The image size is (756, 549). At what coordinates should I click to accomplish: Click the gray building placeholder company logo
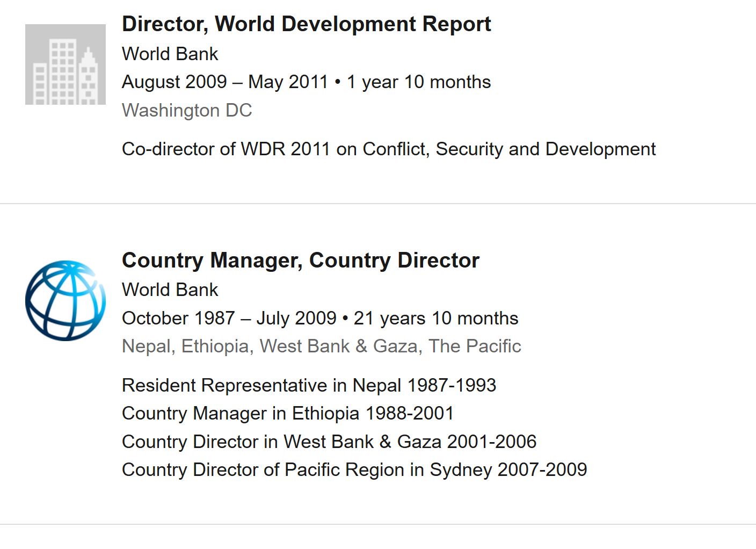[x=66, y=64]
